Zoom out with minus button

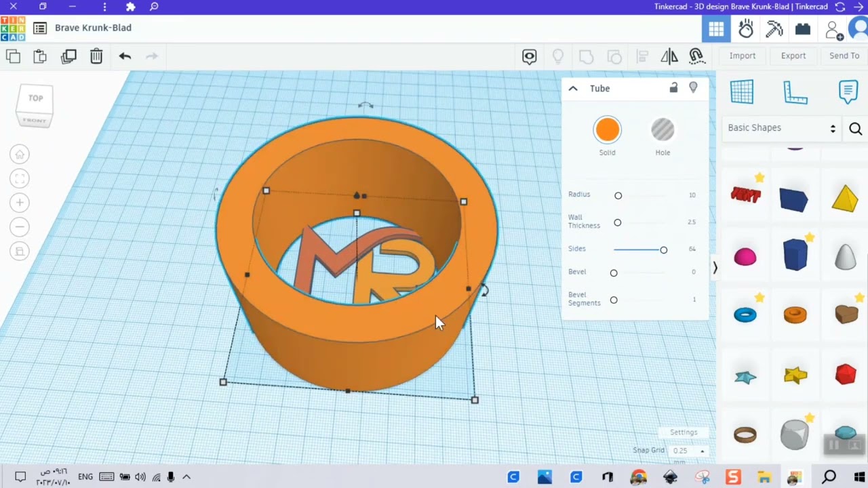20,227
